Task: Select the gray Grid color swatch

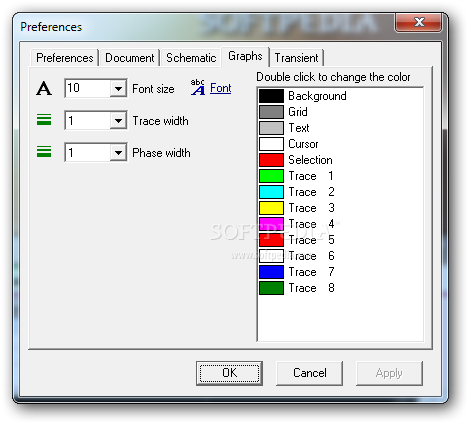Action: click(271, 112)
